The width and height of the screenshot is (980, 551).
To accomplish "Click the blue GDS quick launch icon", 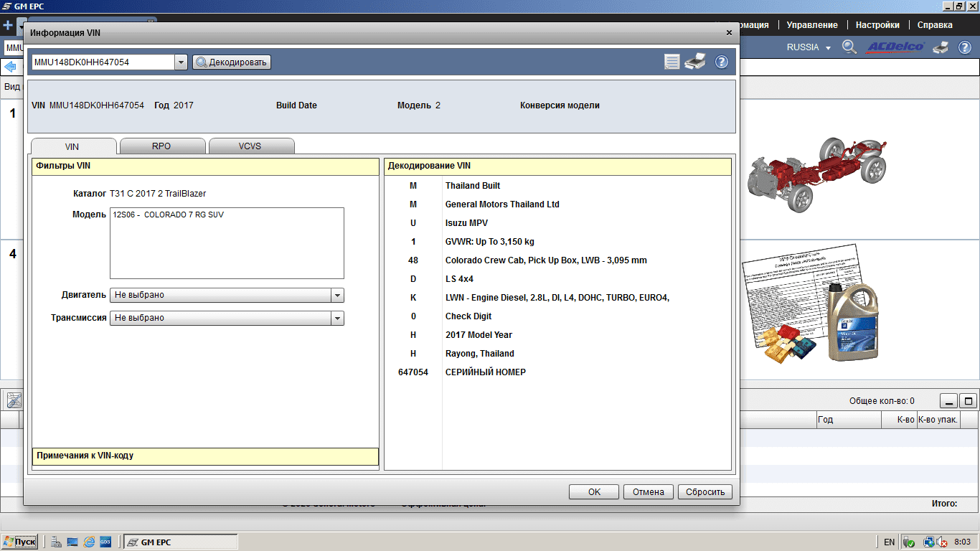I will pos(105,542).
